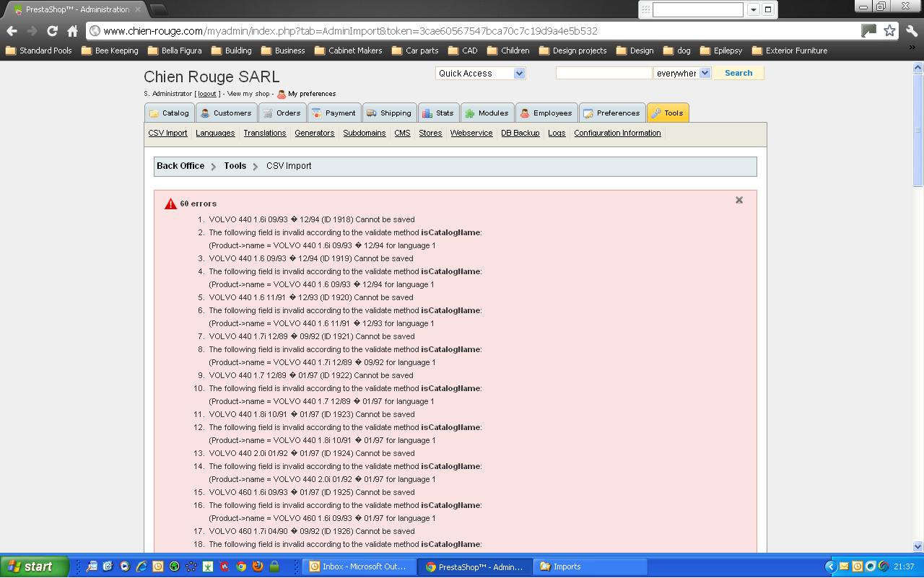Click the 'View my shop' link

point(248,94)
